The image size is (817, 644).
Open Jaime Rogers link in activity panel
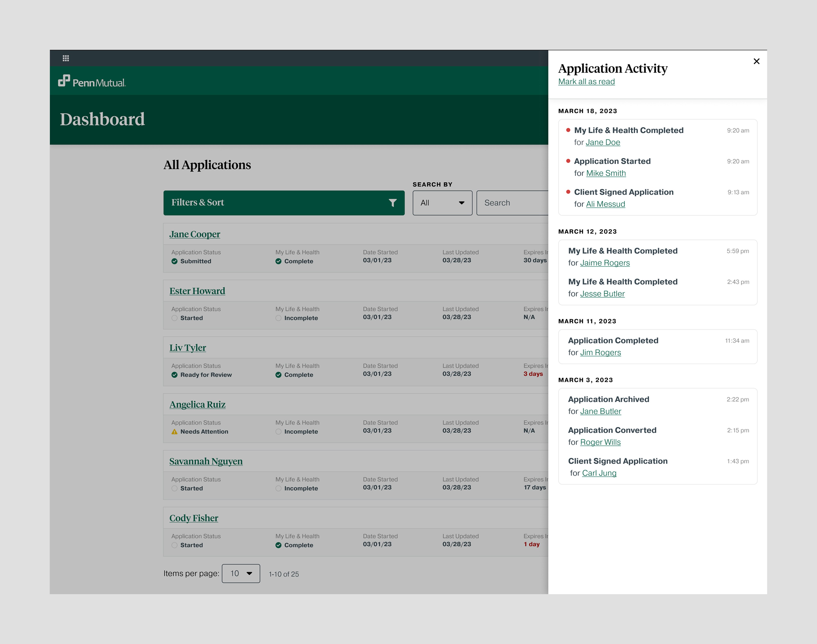pos(605,263)
